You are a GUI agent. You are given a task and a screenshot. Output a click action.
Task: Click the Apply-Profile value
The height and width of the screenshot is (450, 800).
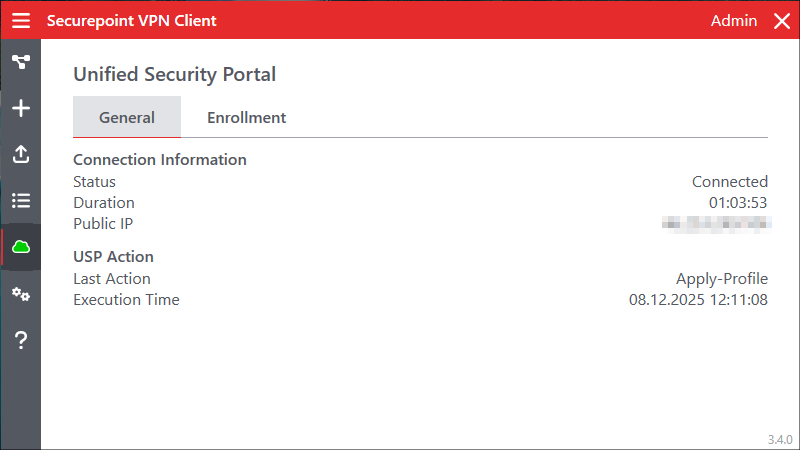[x=722, y=279]
